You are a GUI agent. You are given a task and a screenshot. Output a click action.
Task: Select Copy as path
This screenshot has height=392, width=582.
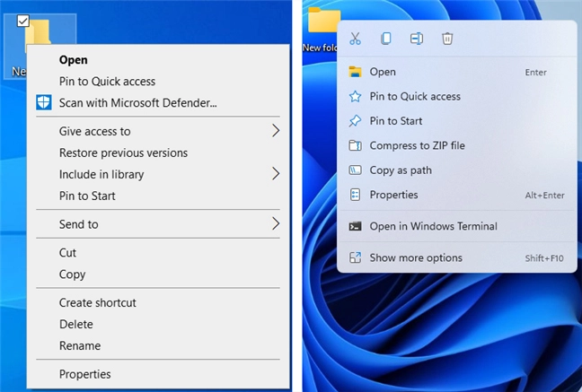457,170
